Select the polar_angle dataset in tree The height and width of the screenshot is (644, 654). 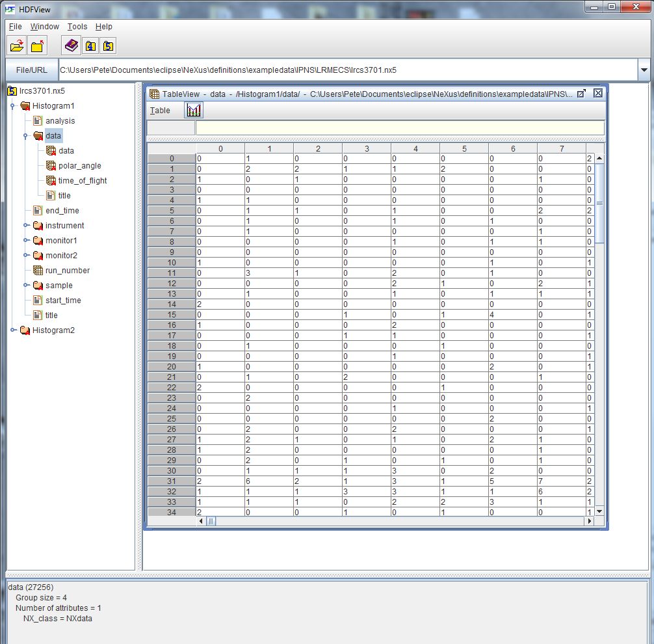[x=79, y=165]
